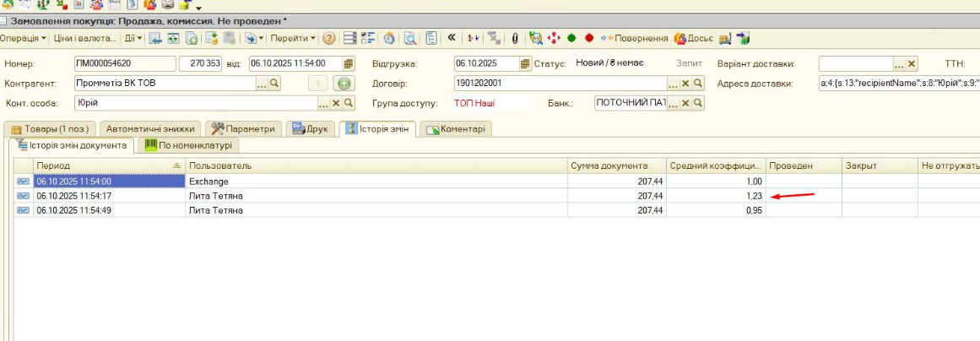
Task: Click the green plus button next to Контрагент
Action: tap(343, 83)
